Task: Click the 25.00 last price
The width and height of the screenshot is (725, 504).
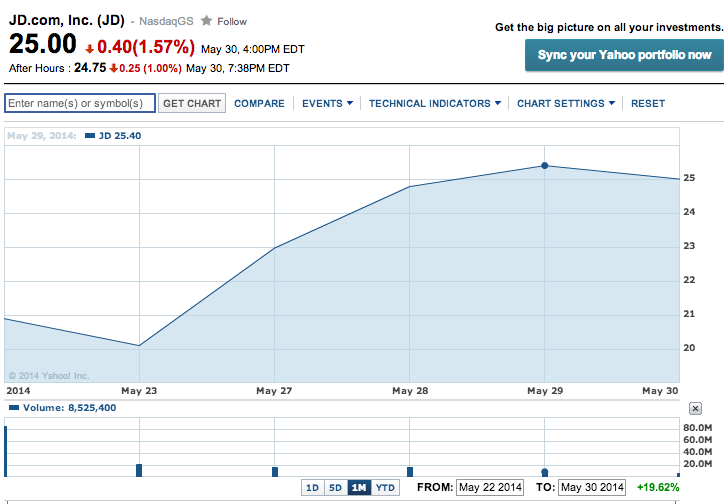Action: 43,44
